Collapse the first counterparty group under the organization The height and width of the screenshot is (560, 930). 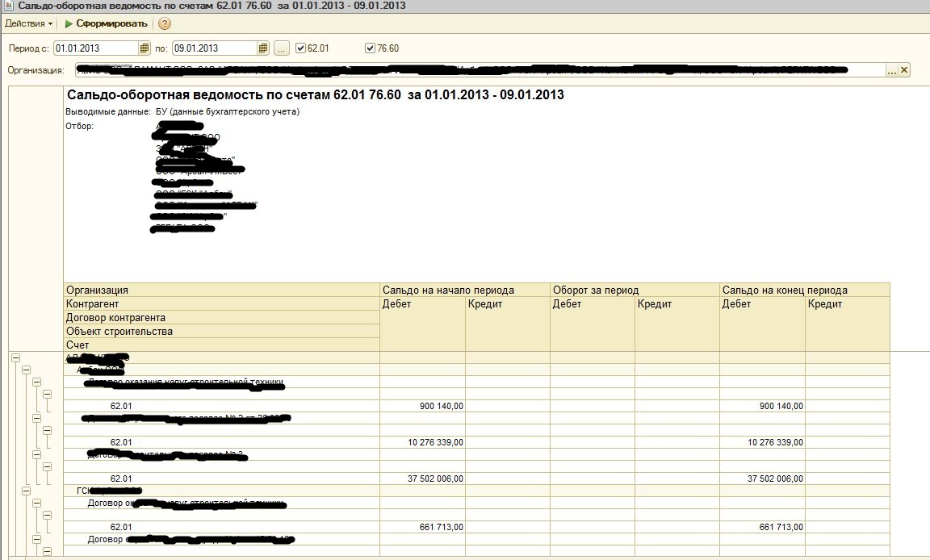26,370
